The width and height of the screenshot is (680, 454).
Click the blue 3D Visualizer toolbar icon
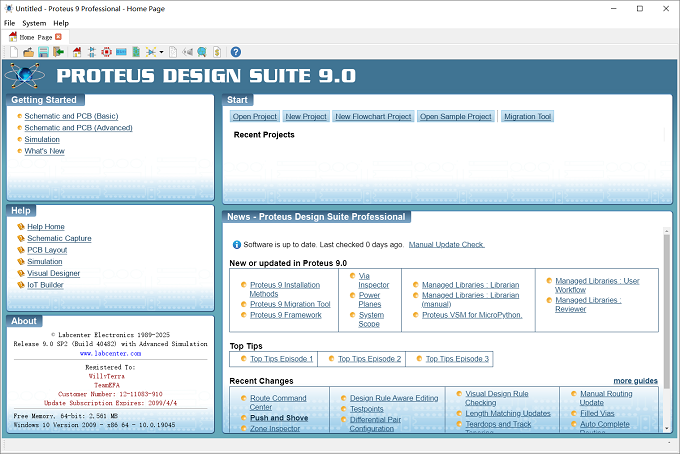point(121,52)
